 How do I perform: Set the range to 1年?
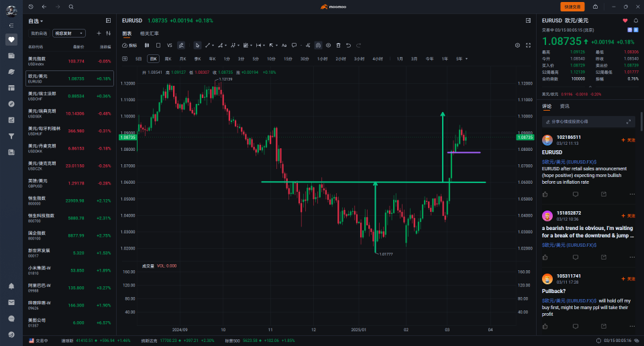pos(445,59)
